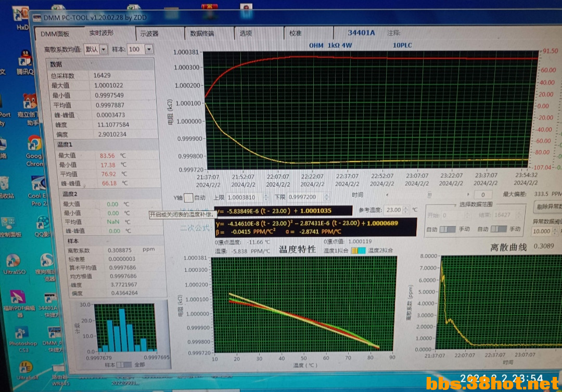Image resolution: width=562 pixels, height=392 pixels.
Task: Click the 参考温度 23.00 input field
Action: click(x=393, y=210)
